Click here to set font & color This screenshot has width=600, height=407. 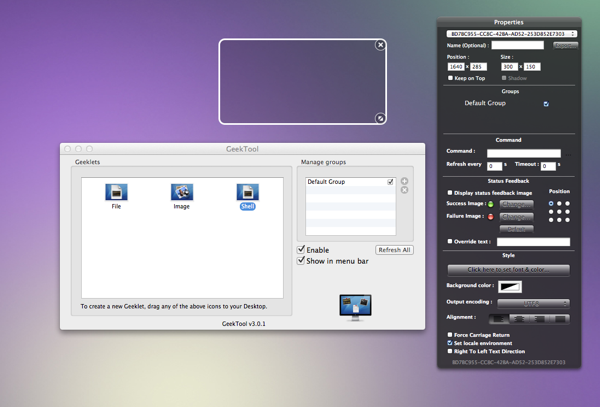click(x=509, y=270)
